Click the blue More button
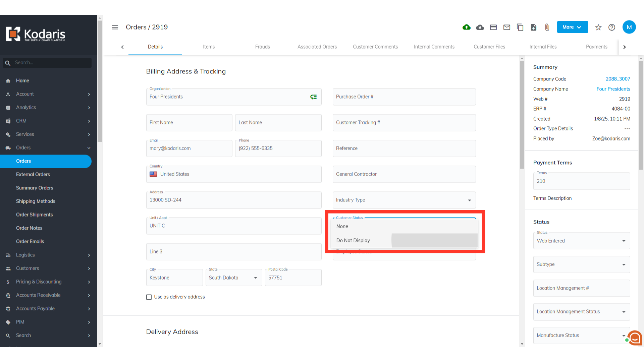The width and height of the screenshot is (644, 362). [572, 27]
